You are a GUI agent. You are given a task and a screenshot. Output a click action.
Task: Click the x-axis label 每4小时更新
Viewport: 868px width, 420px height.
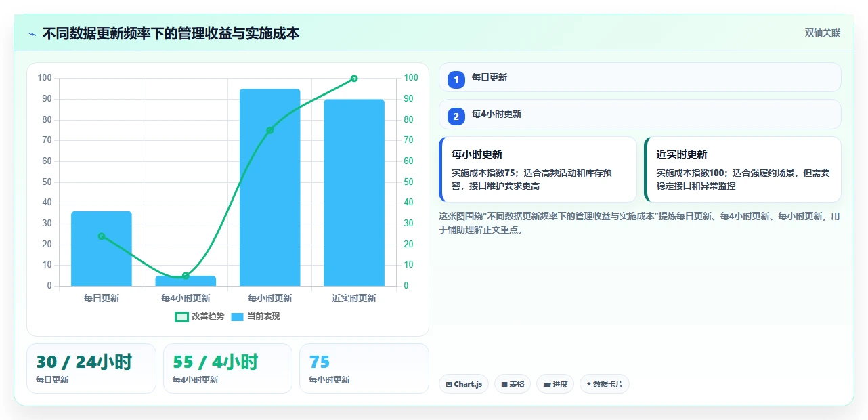pos(186,298)
